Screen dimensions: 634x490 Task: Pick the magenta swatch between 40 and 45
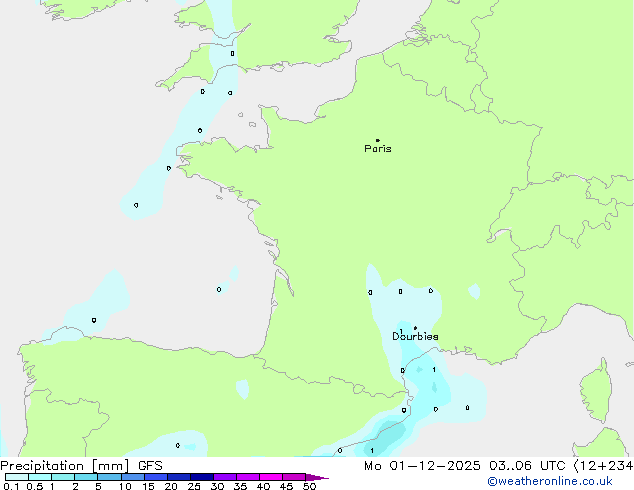271,477
